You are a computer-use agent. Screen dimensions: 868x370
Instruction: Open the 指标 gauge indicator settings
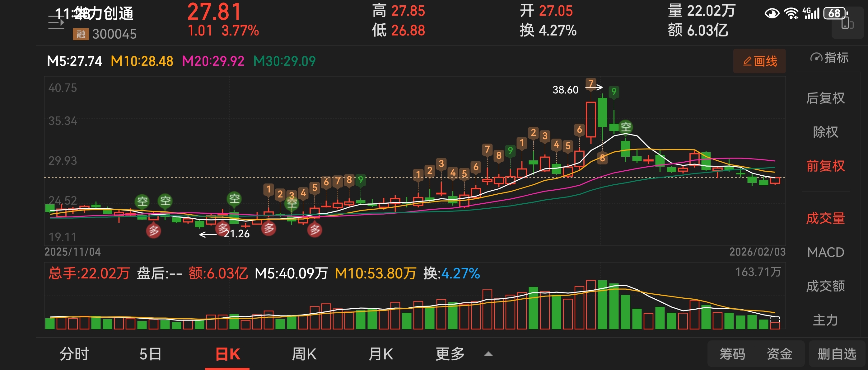click(829, 58)
